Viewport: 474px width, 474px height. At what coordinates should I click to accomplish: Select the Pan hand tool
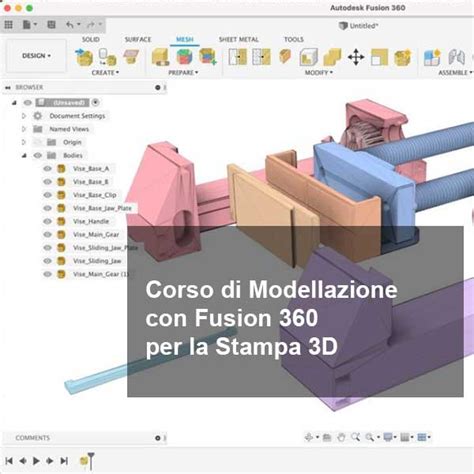click(341, 437)
